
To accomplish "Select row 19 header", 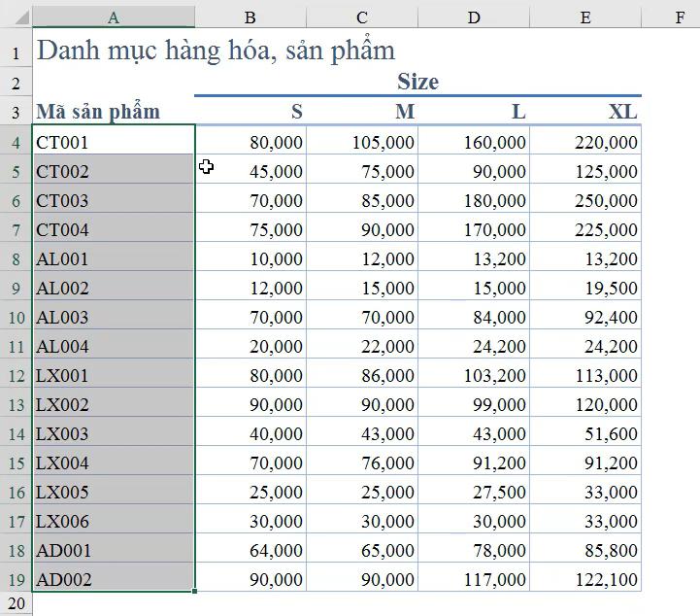I will [17, 579].
